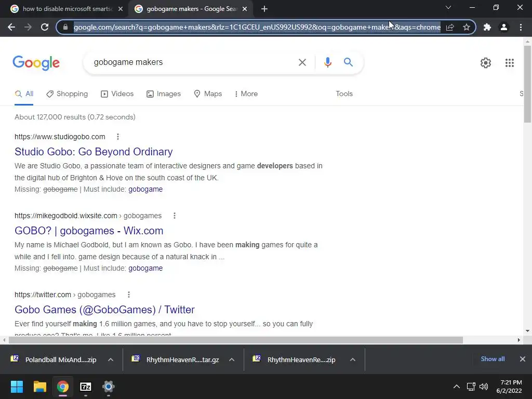Open 'Gobo Games (@GoboGames) / Twitter' result
Image resolution: width=532 pixels, height=399 pixels.
104,310
